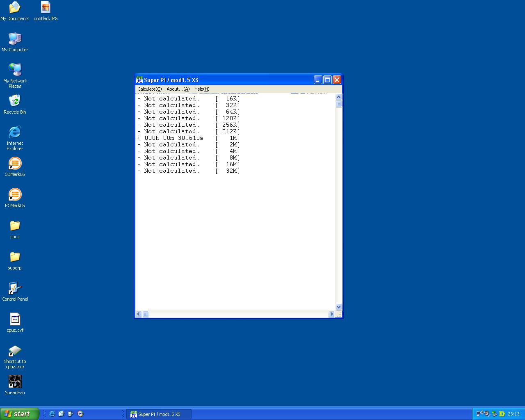Select the 3DMark06 shortcut icon
The image size is (525, 420).
click(15, 167)
